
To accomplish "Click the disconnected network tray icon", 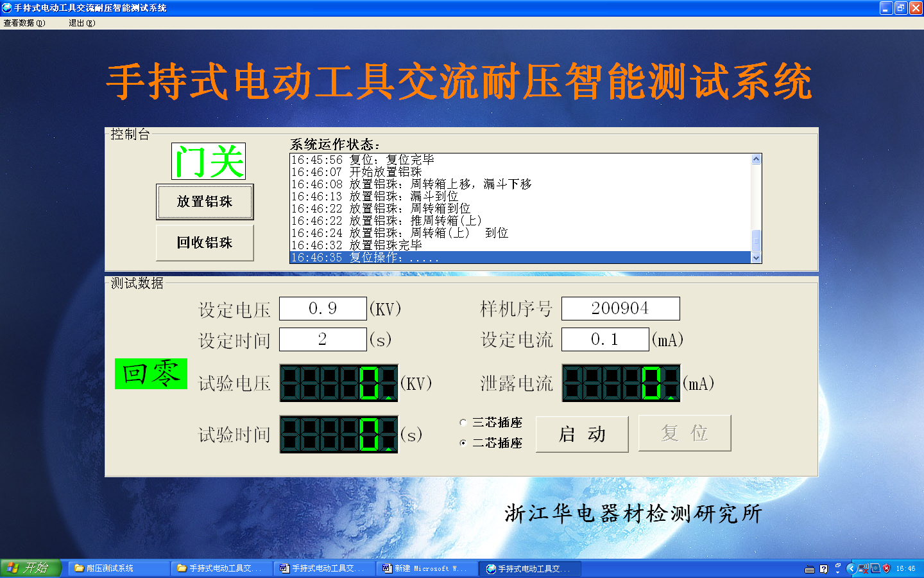I will click(x=863, y=568).
